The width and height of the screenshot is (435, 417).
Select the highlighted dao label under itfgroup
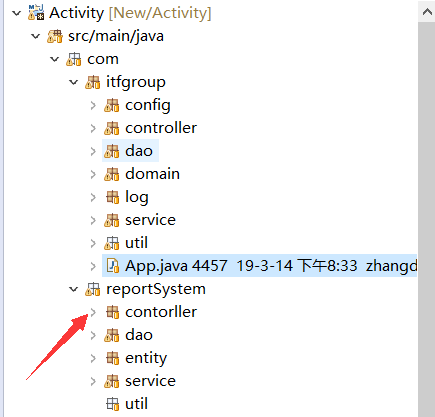pos(139,151)
